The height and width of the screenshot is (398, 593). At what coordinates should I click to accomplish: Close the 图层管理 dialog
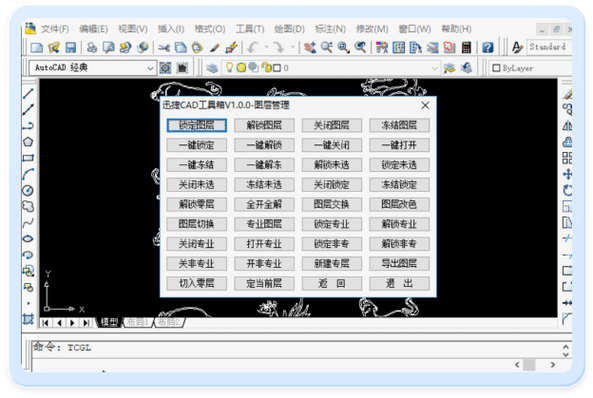tap(425, 105)
